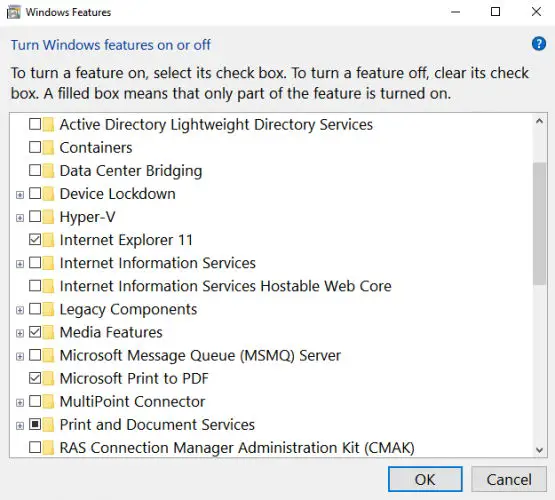Image resolution: width=555 pixels, height=500 pixels.
Task: Click the Containers folder icon
Action: click(48, 148)
